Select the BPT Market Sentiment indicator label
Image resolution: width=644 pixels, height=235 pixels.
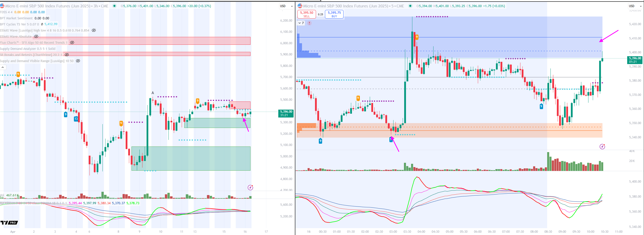tap(16, 18)
